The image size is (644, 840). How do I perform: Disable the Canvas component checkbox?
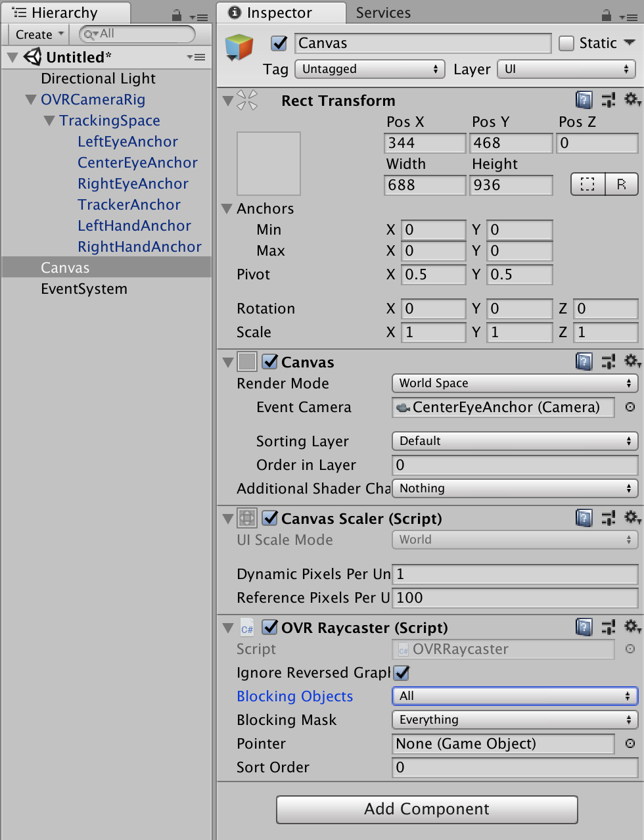[270, 361]
